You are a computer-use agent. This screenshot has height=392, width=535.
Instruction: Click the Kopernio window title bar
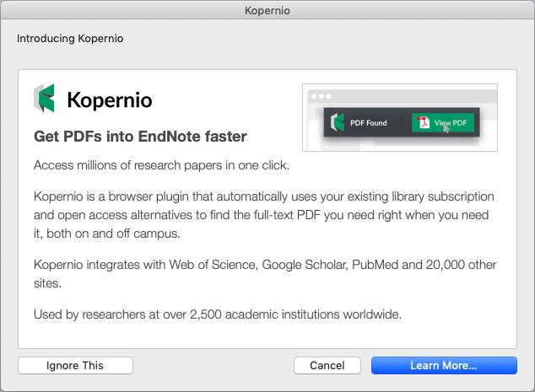(267, 10)
